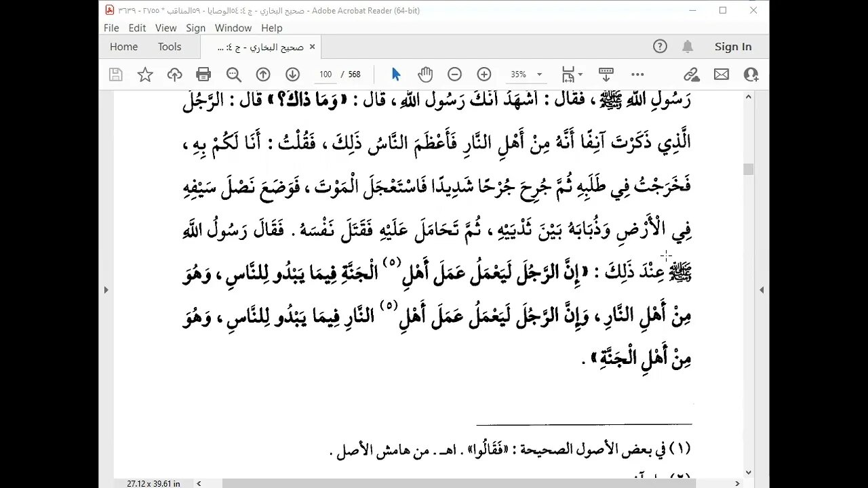Open the Edit menu
Viewport: 868px width, 488px height.
pyautogui.click(x=137, y=28)
